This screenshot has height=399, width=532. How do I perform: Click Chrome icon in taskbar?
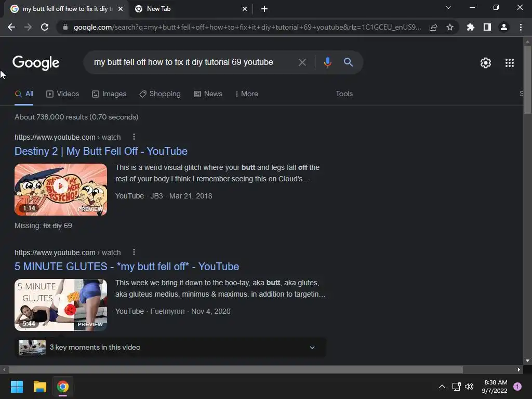[63, 387]
